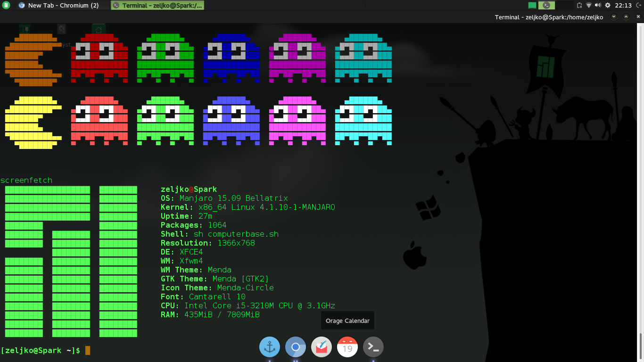Image resolution: width=644 pixels, height=362 pixels.
Task: Open the clipboard manager tray icon
Action: [x=579, y=6]
